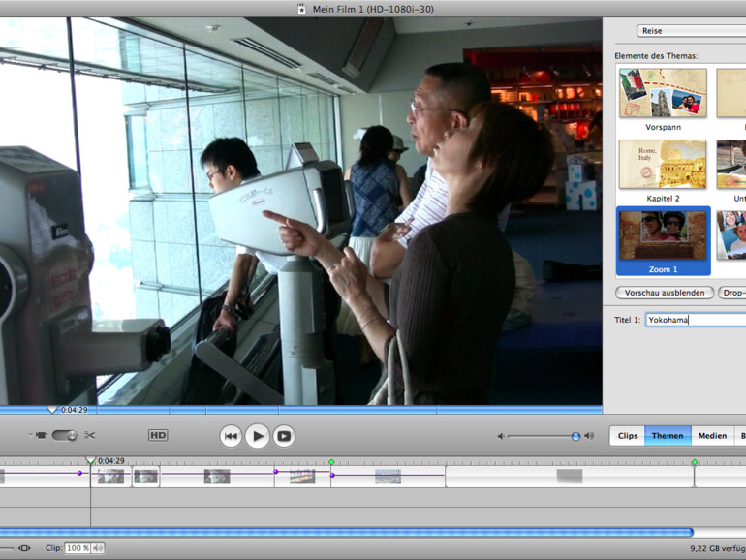Switch to the Clips tab

(628, 436)
